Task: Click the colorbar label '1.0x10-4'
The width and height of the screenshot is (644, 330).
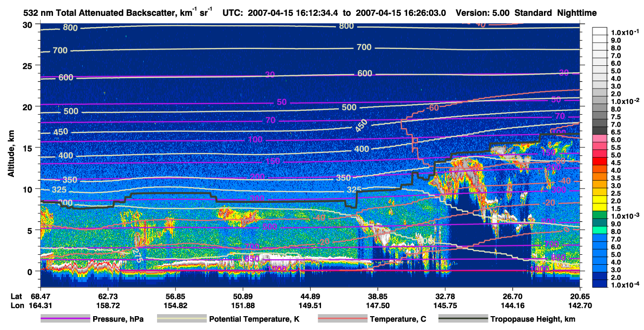Action: click(x=626, y=286)
